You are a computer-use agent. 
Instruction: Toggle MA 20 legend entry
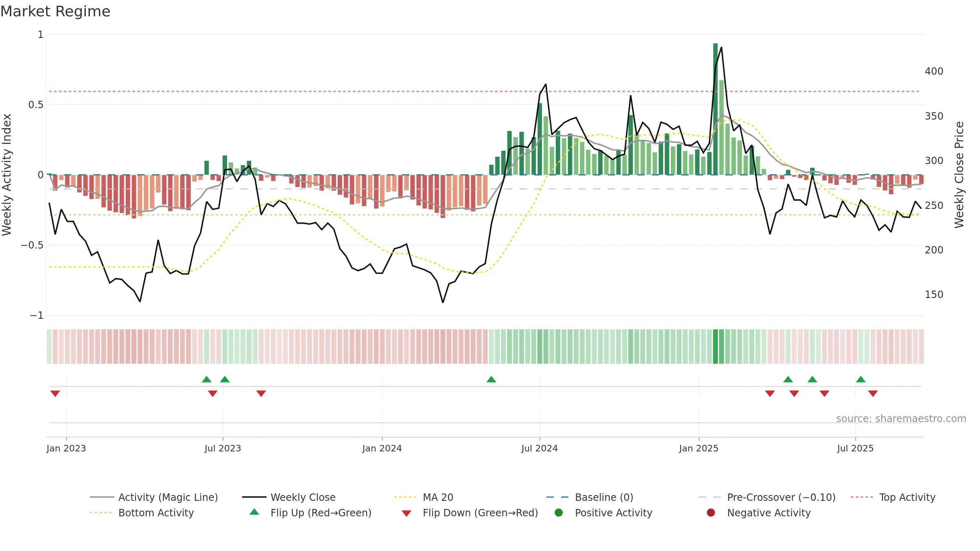pos(423,497)
